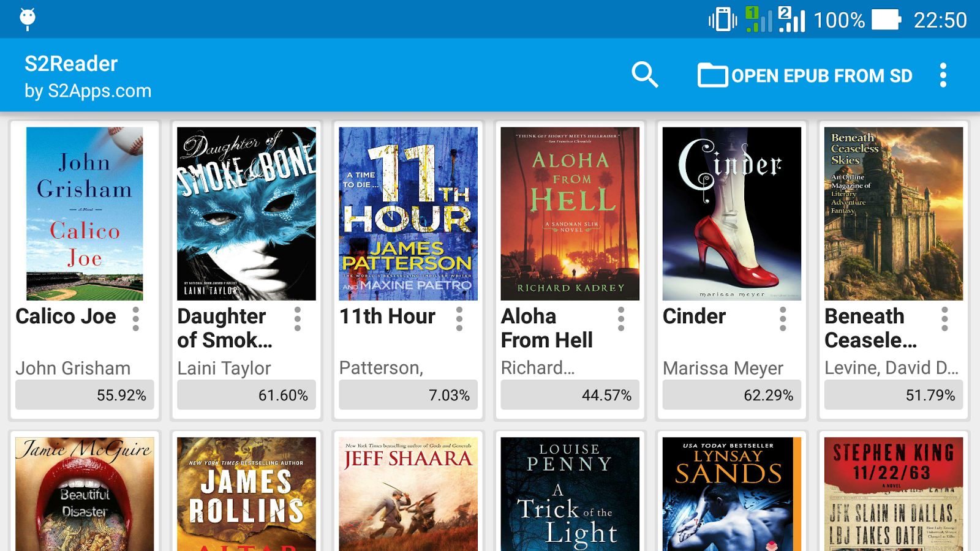Image resolution: width=980 pixels, height=551 pixels.
Task: Open the toolbar overflow menu
Action: pyautogui.click(x=943, y=75)
